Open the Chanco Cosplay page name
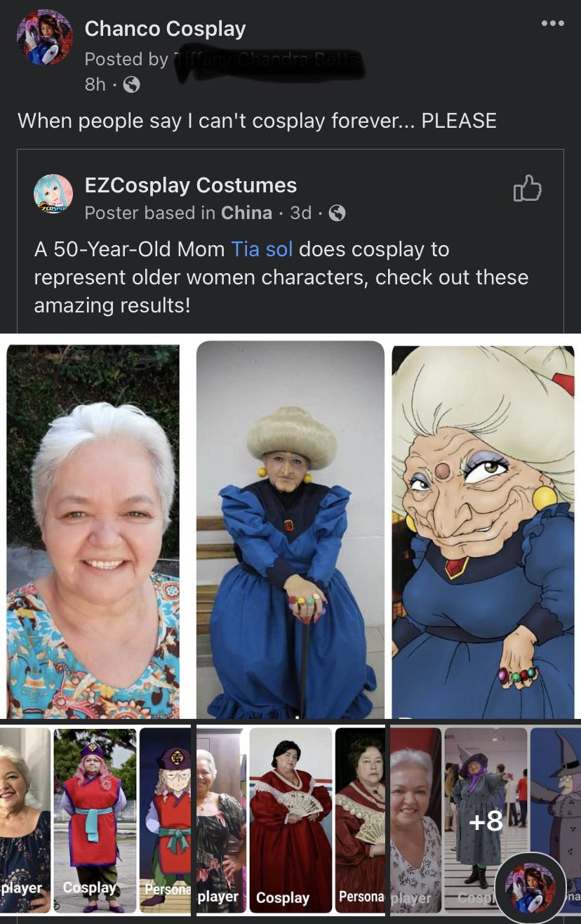581x924 pixels. coord(165,29)
